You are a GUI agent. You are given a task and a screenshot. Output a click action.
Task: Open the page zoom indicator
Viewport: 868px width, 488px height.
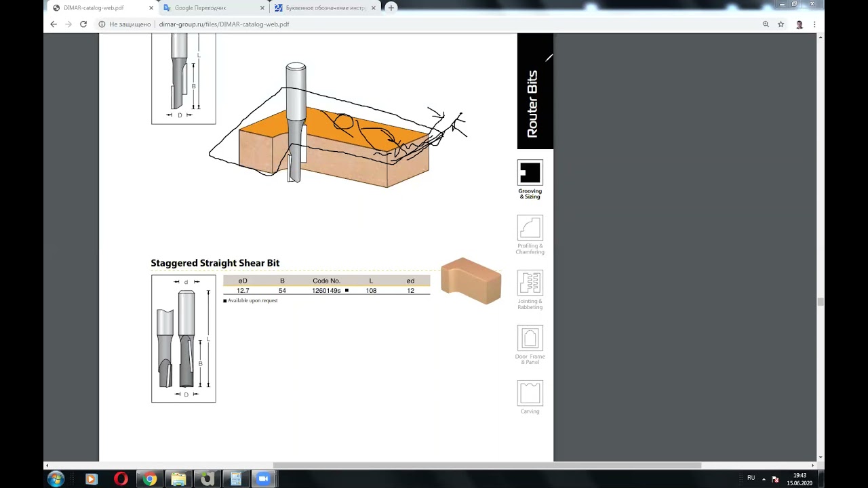(x=766, y=24)
